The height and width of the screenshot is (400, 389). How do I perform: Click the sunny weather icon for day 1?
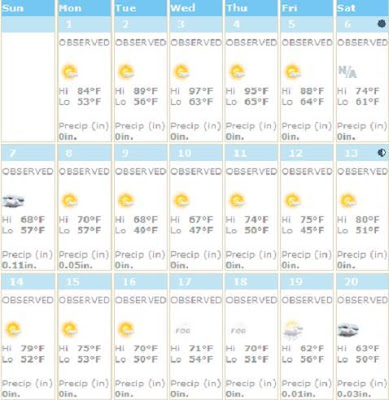[70, 72]
